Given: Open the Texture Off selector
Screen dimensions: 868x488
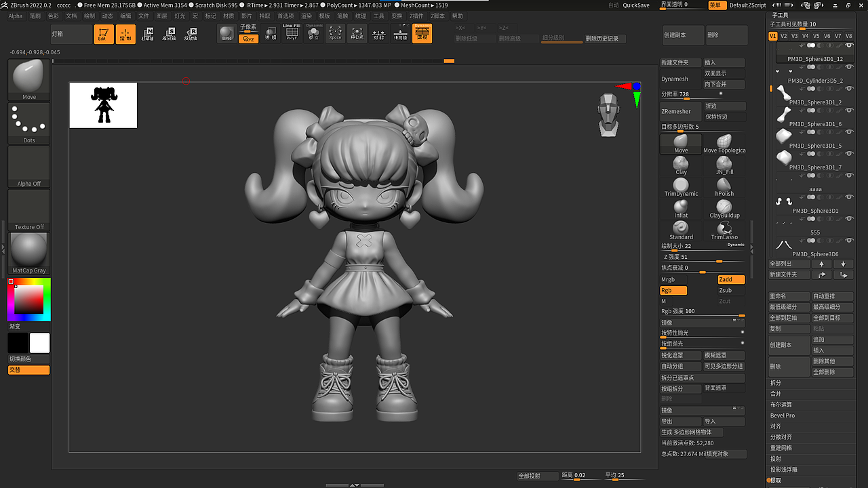Looking at the screenshot, I should point(29,210).
